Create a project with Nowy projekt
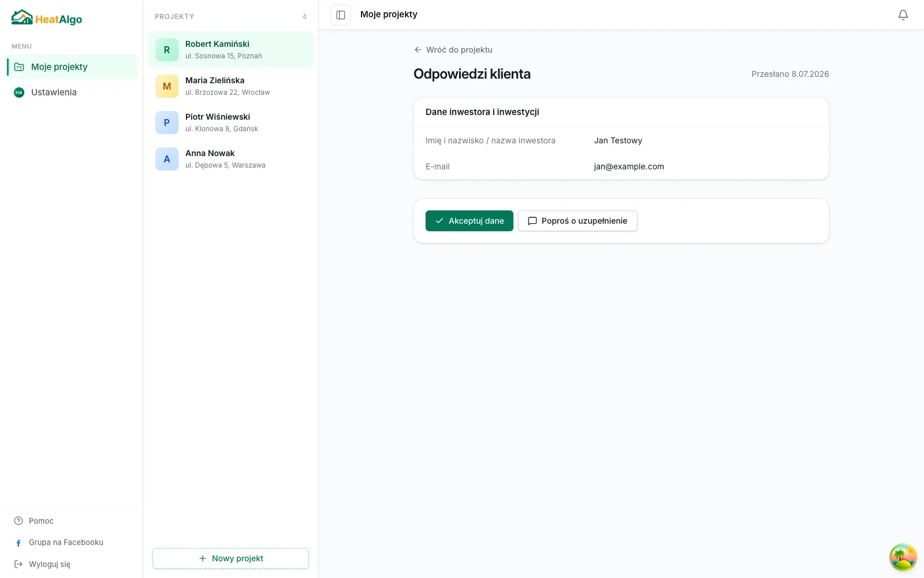 point(230,558)
